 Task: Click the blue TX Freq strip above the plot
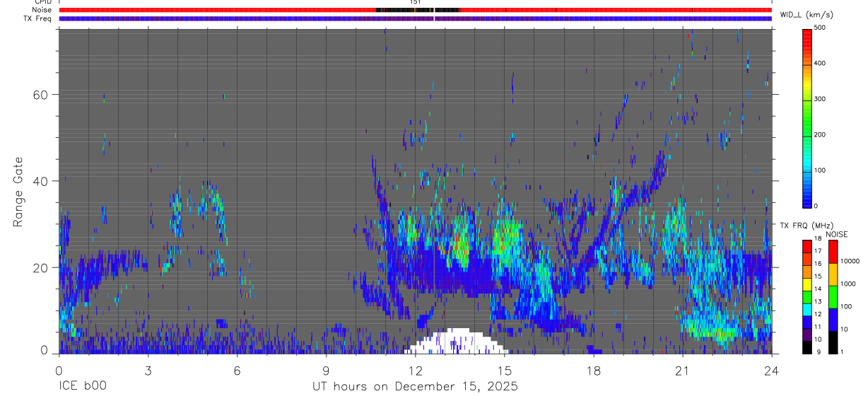point(415,18)
